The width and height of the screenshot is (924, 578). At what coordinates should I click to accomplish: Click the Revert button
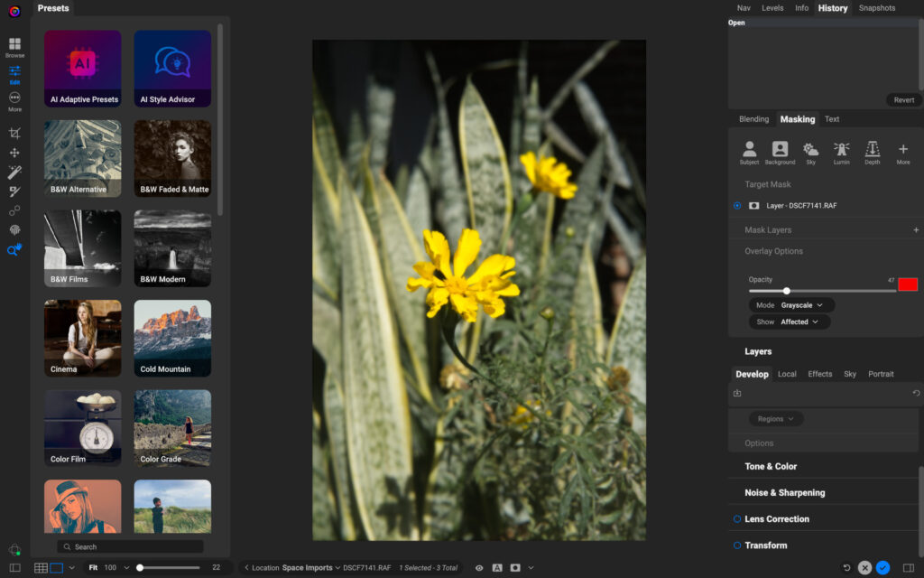point(903,100)
